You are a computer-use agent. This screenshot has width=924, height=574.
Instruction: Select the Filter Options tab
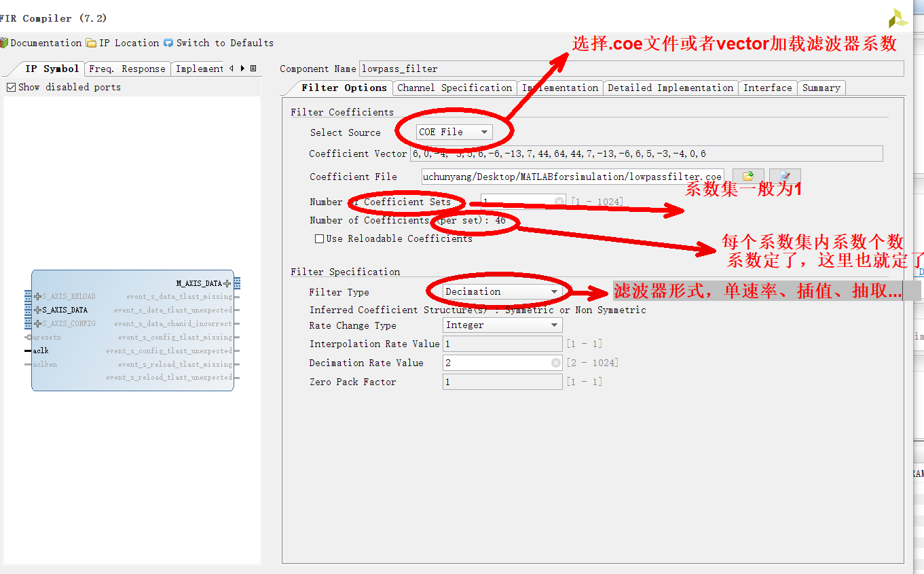point(344,88)
